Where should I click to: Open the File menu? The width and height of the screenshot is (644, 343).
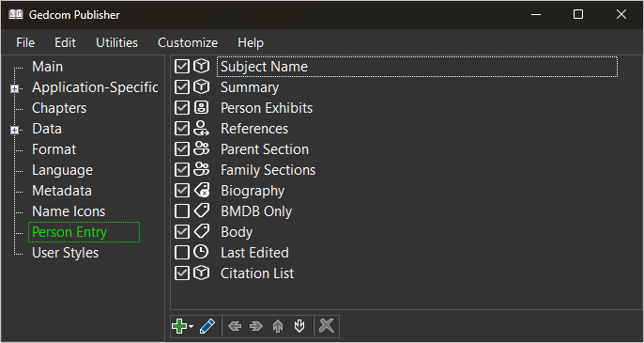point(25,43)
